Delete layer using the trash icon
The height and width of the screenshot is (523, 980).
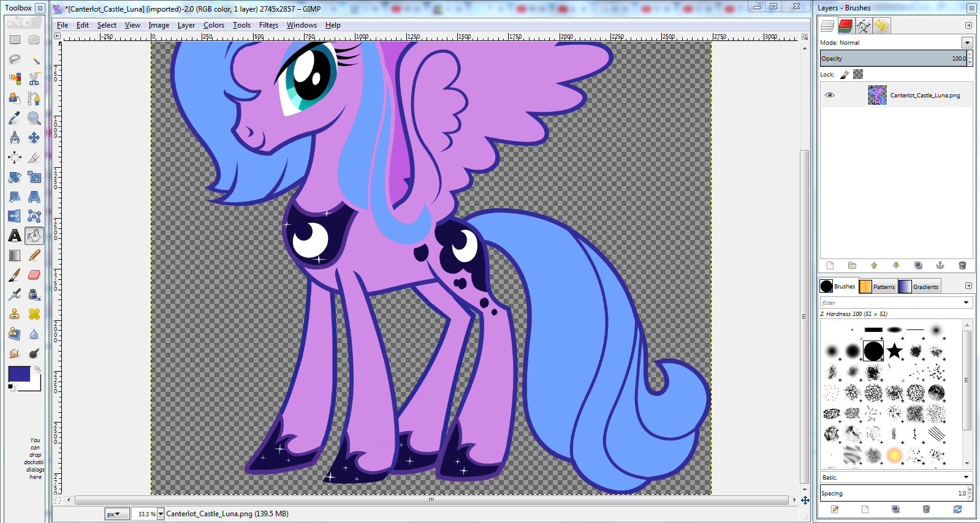[962, 265]
